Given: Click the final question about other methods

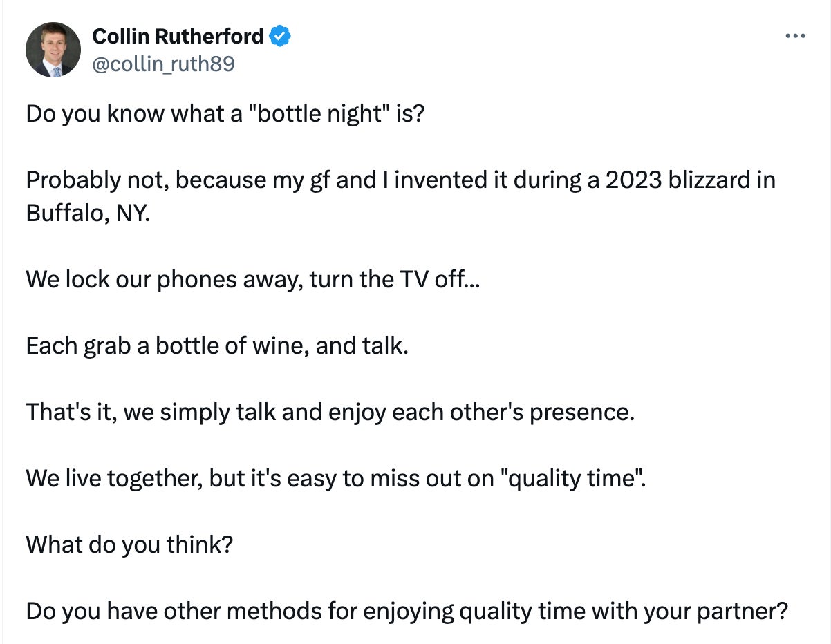Looking at the screenshot, I should [407, 611].
